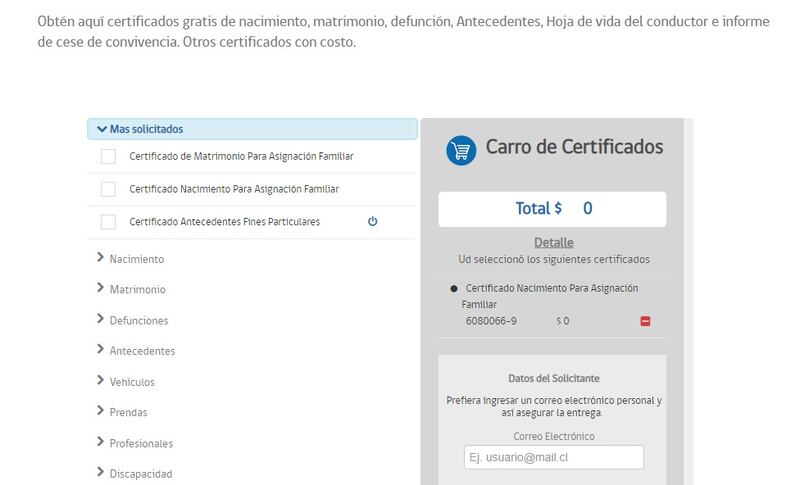The width and height of the screenshot is (800, 485).
Task: Expand the Profesionales category
Action: (x=135, y=443)
